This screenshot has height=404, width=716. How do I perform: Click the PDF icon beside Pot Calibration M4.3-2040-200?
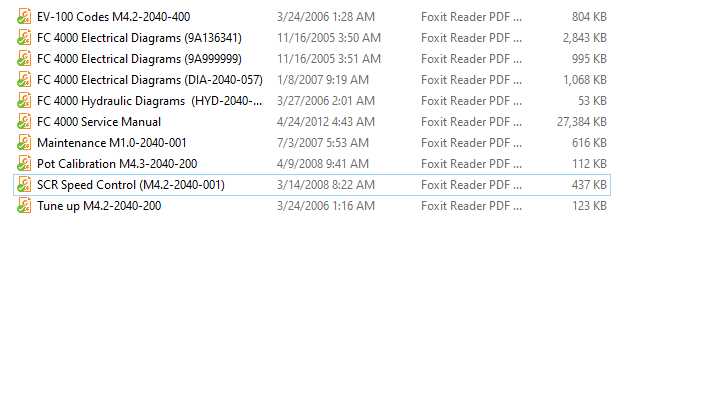pos(24,164)
